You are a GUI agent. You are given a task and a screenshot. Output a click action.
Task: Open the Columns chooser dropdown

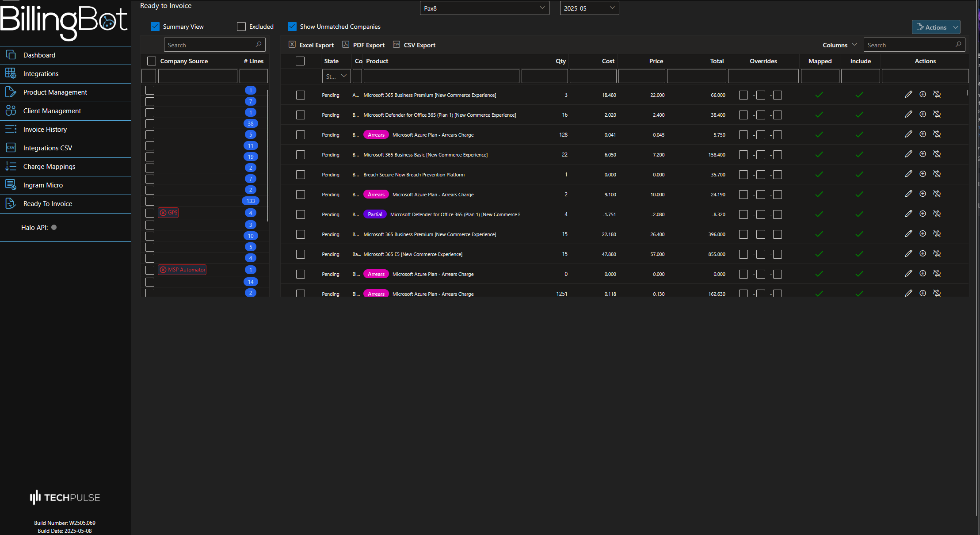(x=839, y=45)
